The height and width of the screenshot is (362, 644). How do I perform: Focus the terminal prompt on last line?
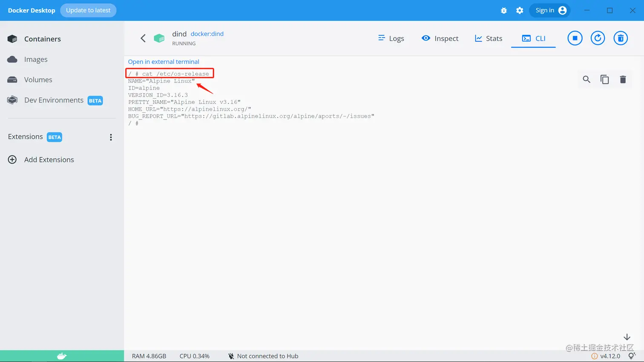(x=133, y=123)
